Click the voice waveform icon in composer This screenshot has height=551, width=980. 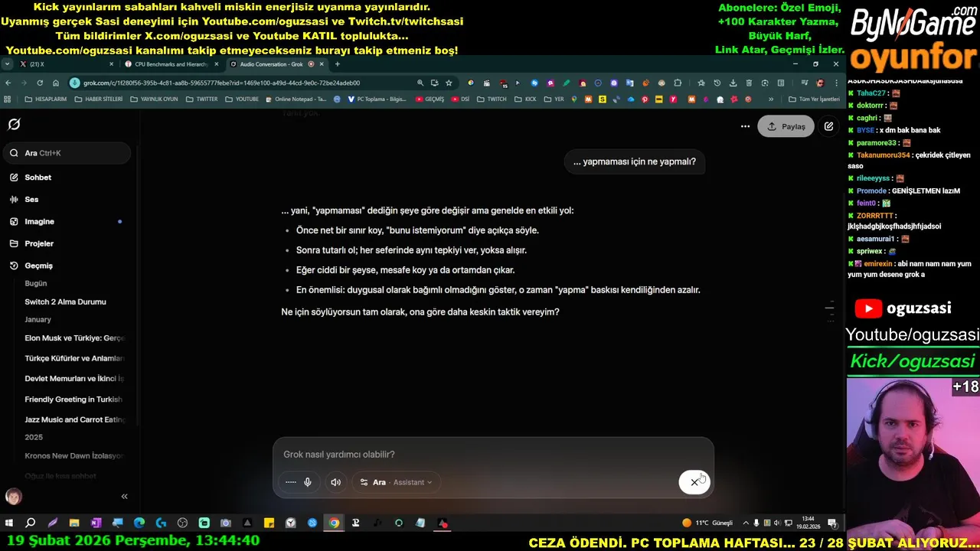pyautogui.click(x=290, y=482)
